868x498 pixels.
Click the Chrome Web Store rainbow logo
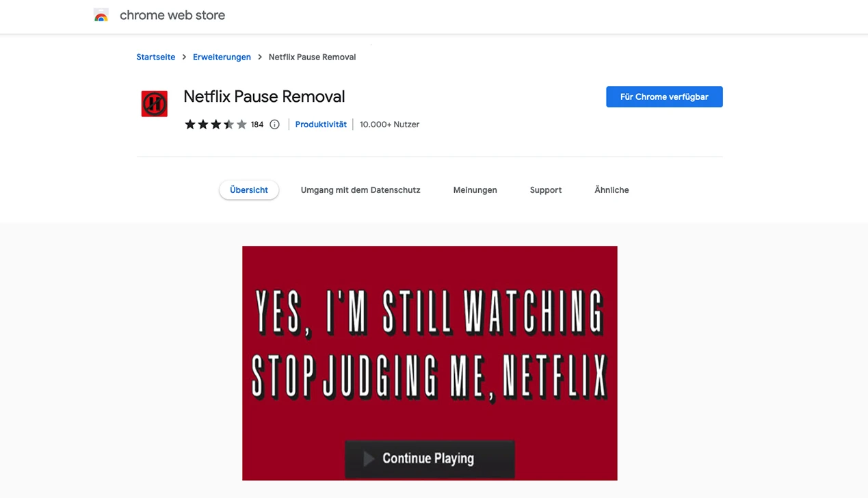click(x=101, y=16)
